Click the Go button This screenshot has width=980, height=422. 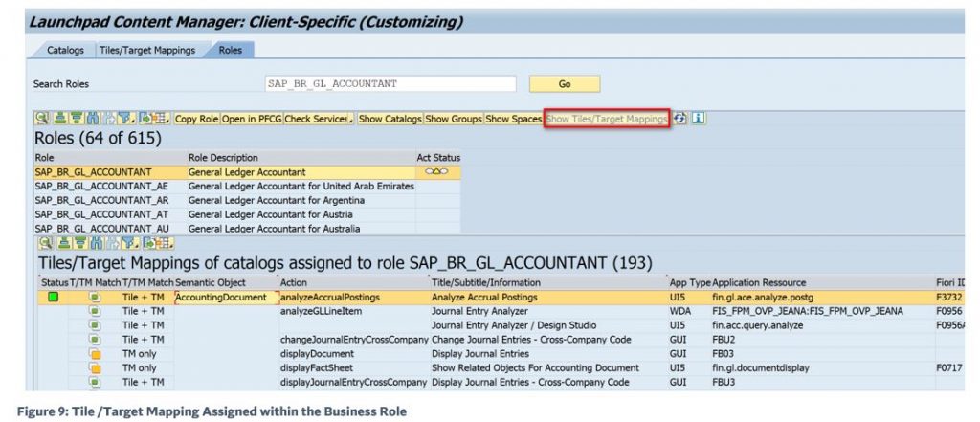click(x=565, y=84)
